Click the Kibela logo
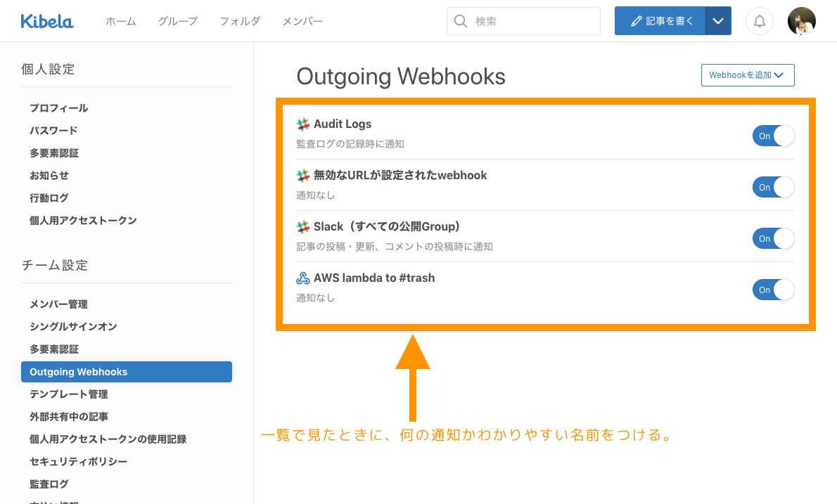Screen dimensions: 837x504 pos(47,21)
